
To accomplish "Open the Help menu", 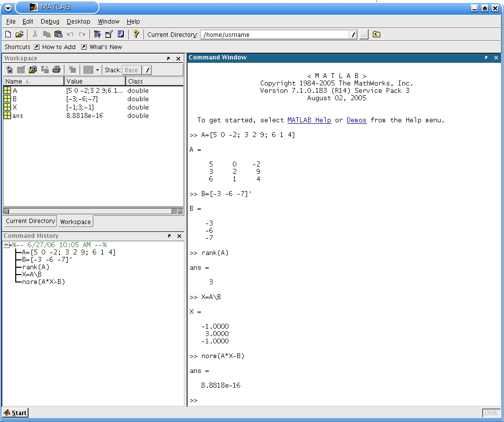I will coord(133,21).
